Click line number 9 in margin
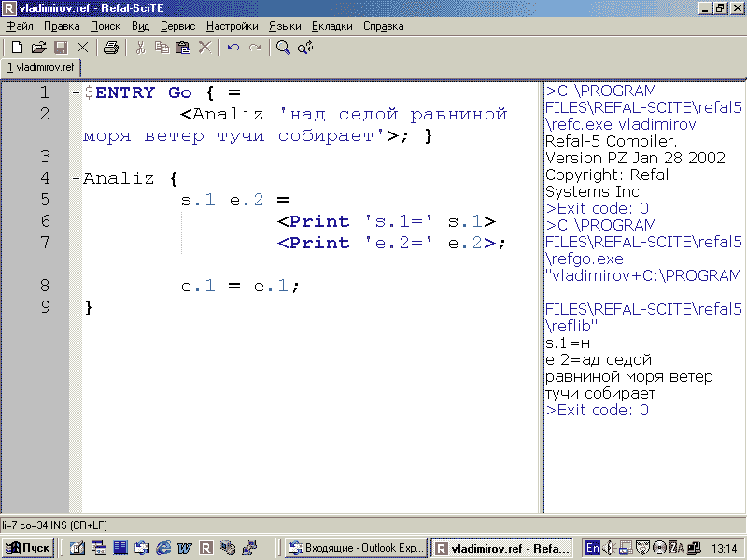Viewport: 747px width, 560px height. click(45, 307)
